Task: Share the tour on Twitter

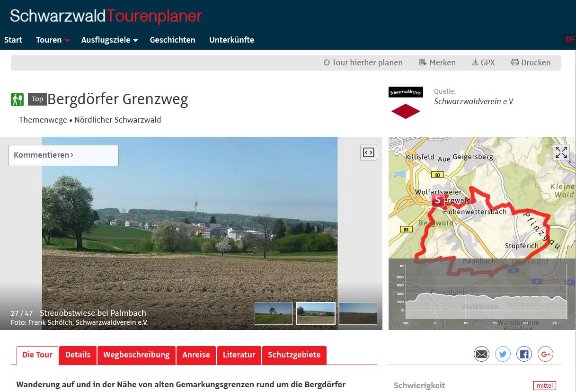Action: pyautogui.click(x=503, y=354)
